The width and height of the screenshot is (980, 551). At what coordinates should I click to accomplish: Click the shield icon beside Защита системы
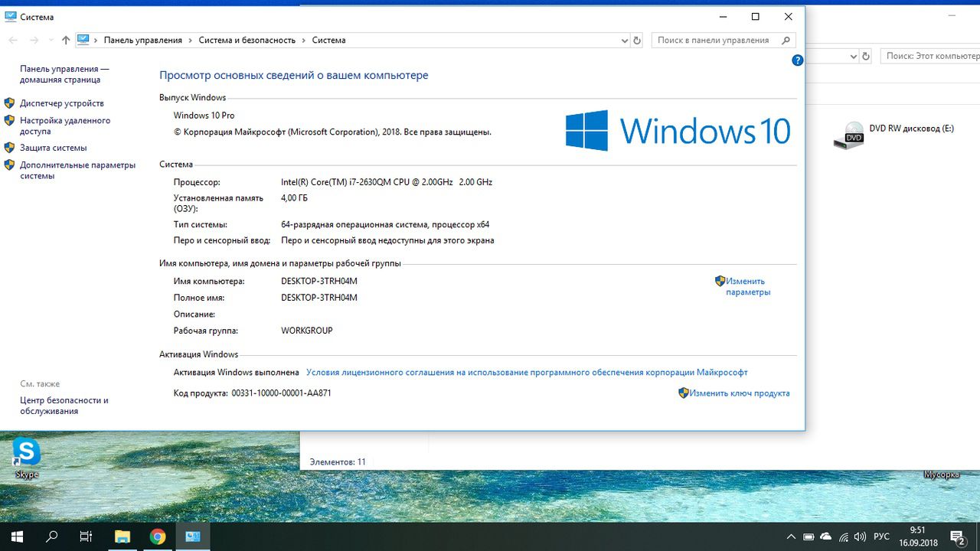pyautogui.click(x=10, y=147)
